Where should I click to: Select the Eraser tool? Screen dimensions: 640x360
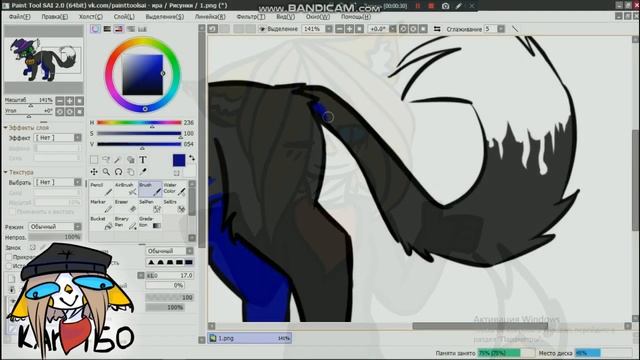coord(126,206)
